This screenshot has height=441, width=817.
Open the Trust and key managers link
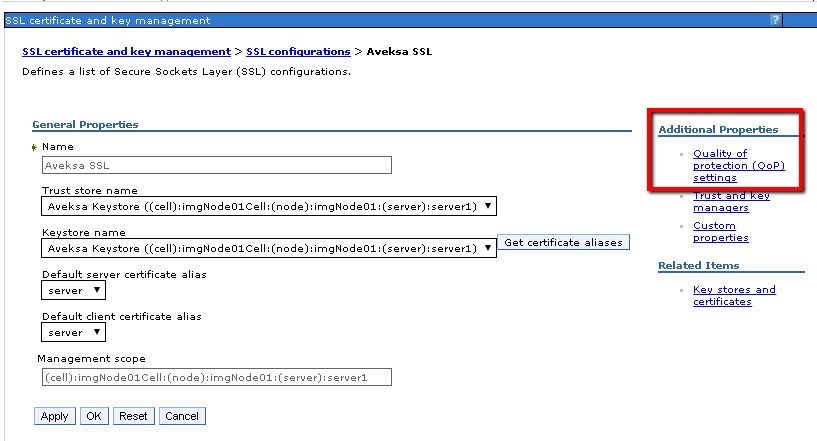[x=731, y=202]
